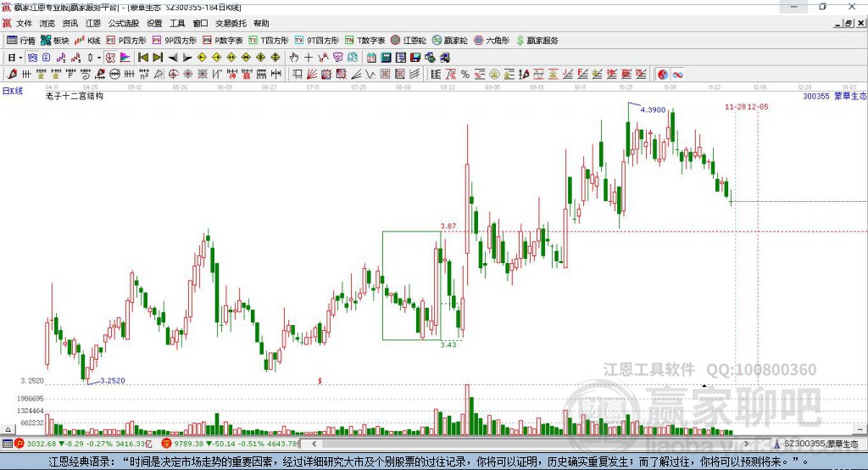Select the Gann fan lines tool
Screen dimensions: 868x470
coord(312,74)
